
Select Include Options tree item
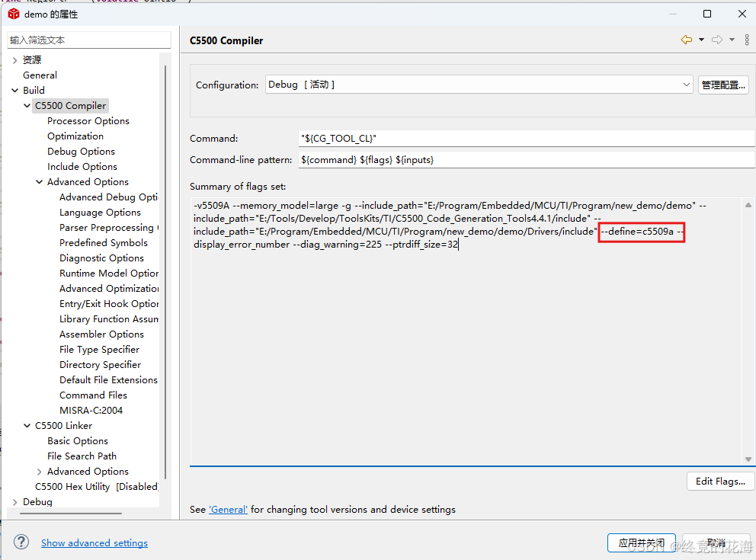(x=82, y=167)
